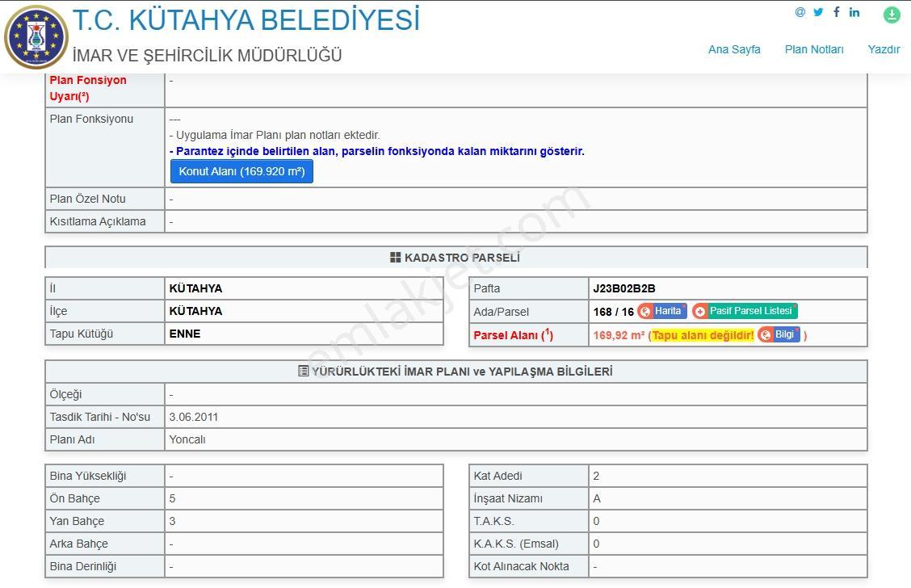This screenshot has width=911, height=588.
Task: Select the Tapu Kütüğü value ENNE
Action: click(185, 334)
